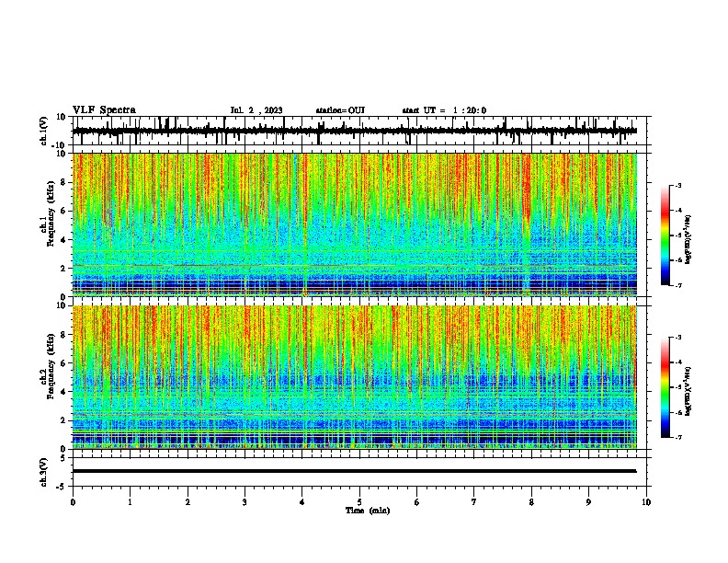The width and height of the screenshot is (728, 563).
Task: Click the ch.2 spectrogram color scale bar
Action: tap(665, 387)
